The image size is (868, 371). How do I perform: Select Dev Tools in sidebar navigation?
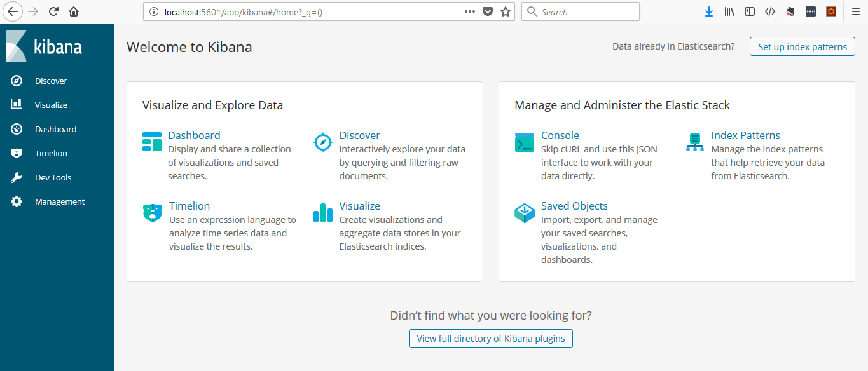click(53, 177)
